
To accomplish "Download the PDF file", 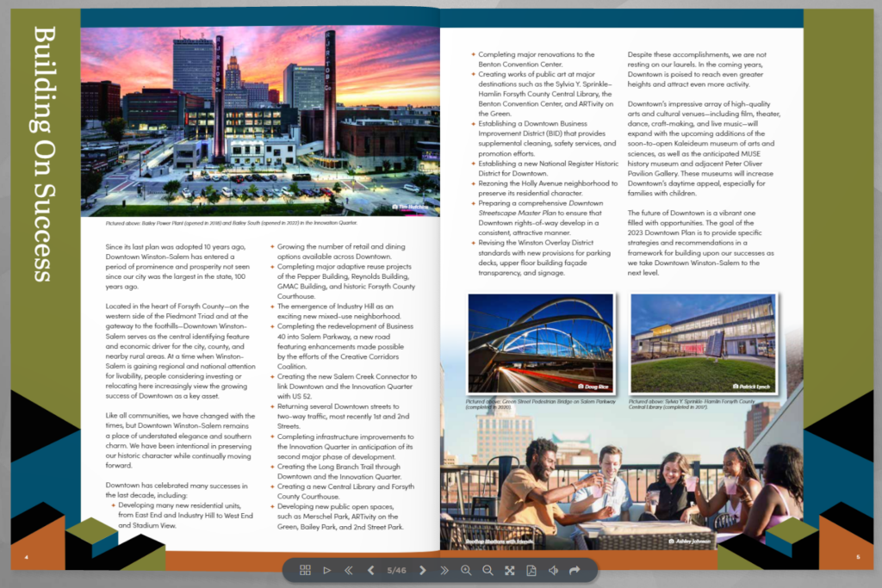I will coord(531,570).
